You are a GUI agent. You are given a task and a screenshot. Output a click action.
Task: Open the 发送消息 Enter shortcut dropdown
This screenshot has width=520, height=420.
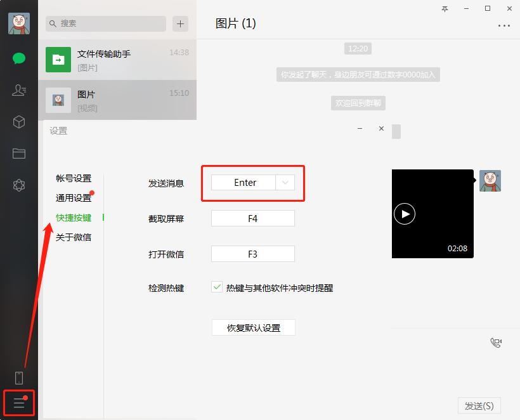[x=284, y=183]
